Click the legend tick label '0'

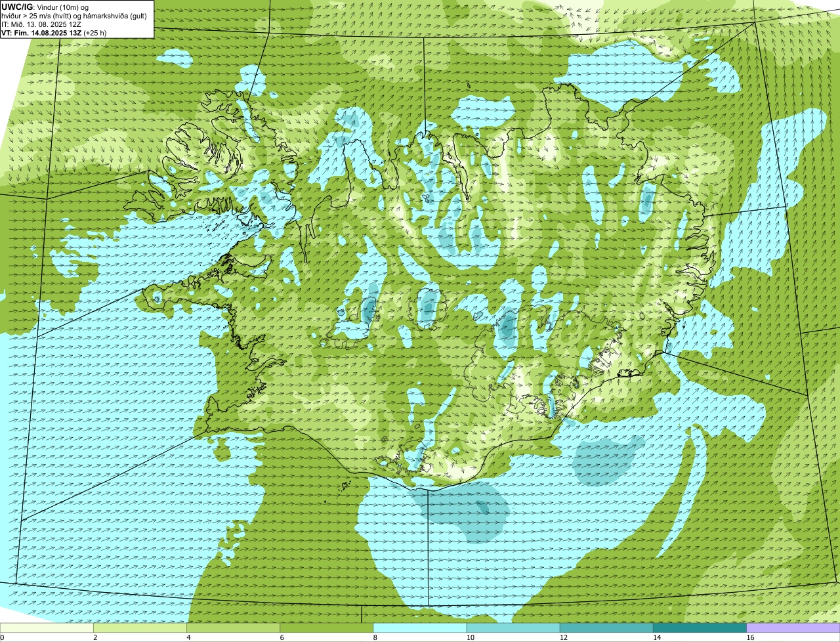(2, 637)
